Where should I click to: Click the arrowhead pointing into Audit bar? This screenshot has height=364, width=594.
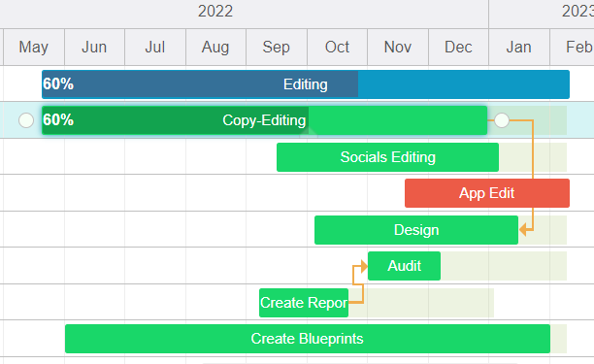(364, 266)
